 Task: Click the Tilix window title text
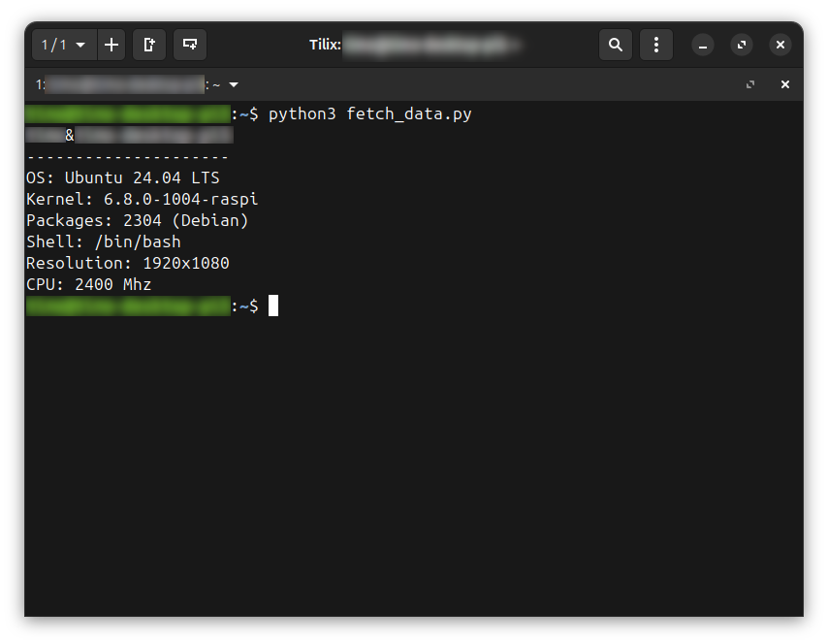(x=415, y=45)
